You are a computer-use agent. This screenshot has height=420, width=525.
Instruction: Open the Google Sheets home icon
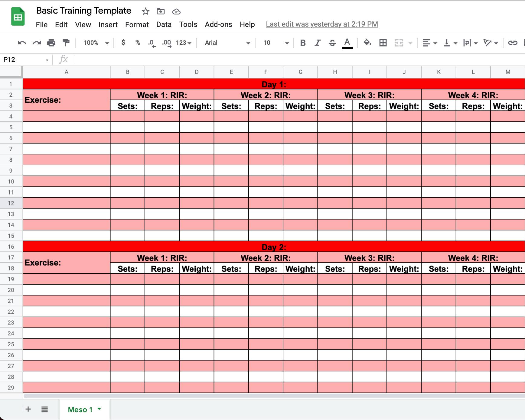point(18,16)
